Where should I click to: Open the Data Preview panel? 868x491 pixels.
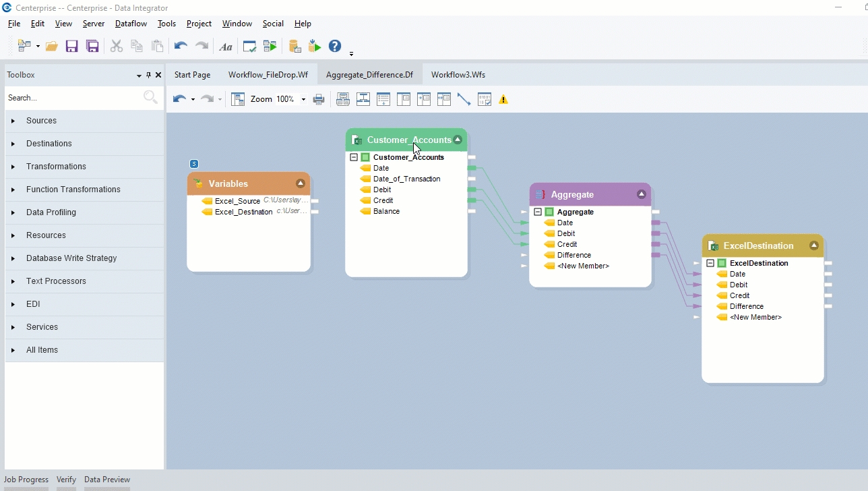point(106,480)
